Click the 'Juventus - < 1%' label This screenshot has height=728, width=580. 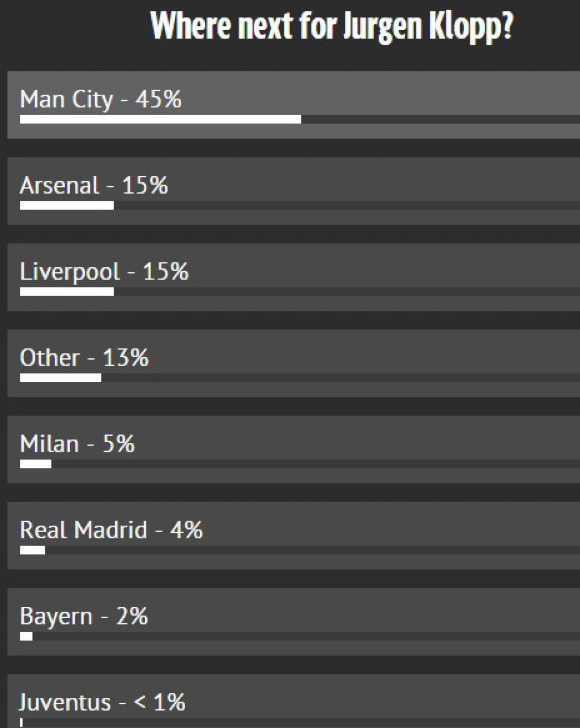103,703
